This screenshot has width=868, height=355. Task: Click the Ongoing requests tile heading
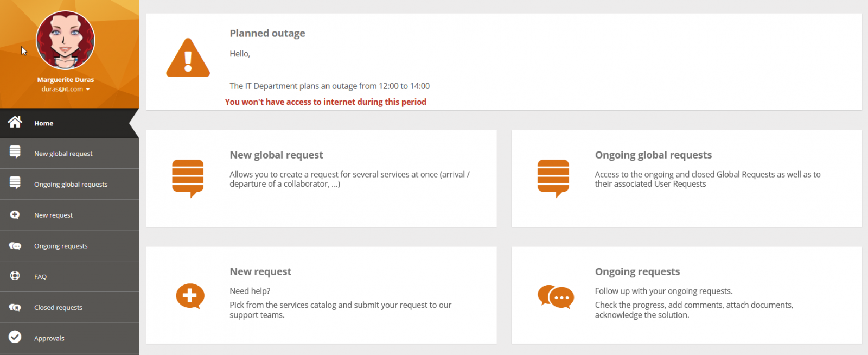637,271
